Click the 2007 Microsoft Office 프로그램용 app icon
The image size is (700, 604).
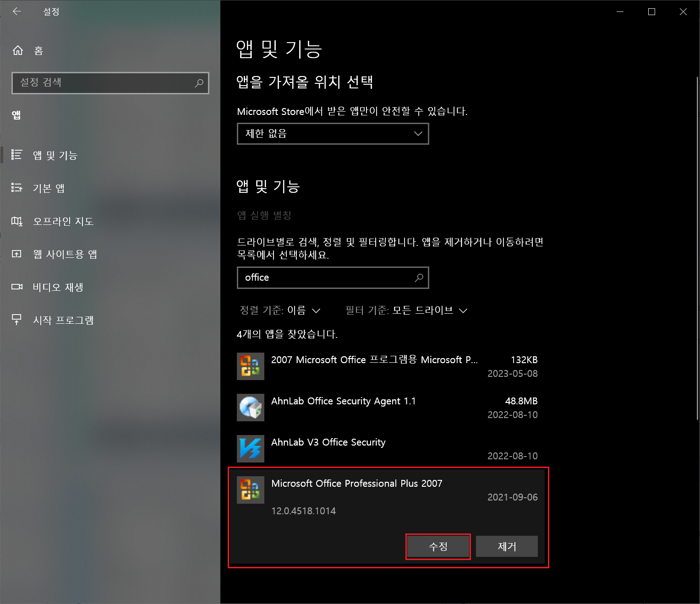click(x=251, y=366)
